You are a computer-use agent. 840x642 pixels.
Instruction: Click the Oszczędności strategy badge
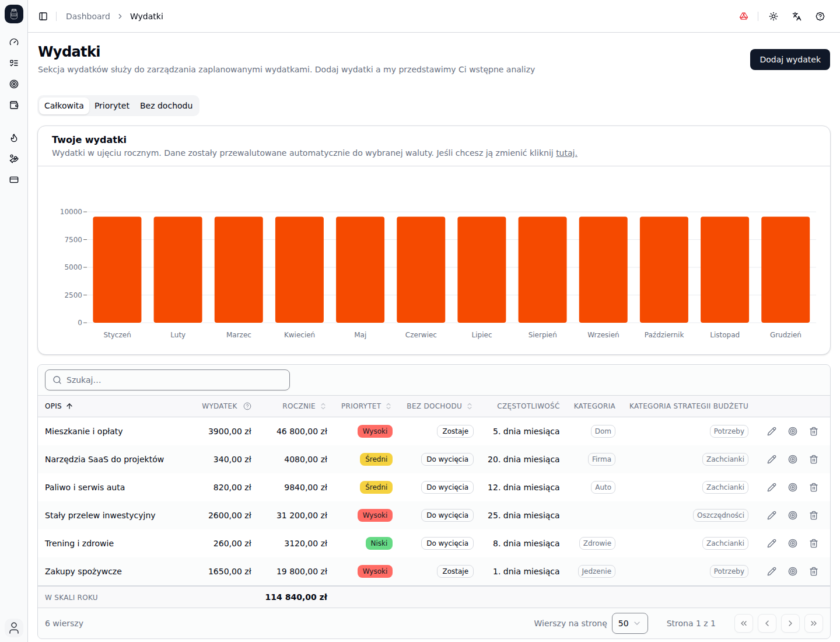(721, 515)
